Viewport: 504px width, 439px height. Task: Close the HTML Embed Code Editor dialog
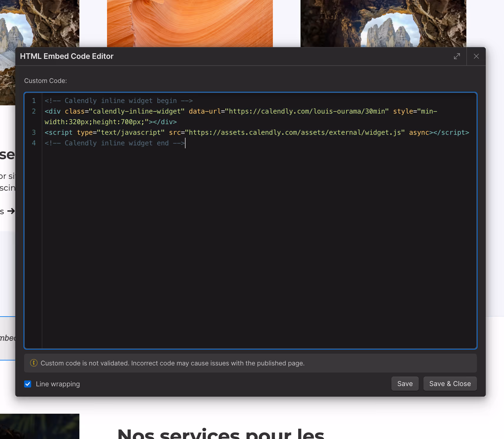pyautogui.click(x=476, y=56)
